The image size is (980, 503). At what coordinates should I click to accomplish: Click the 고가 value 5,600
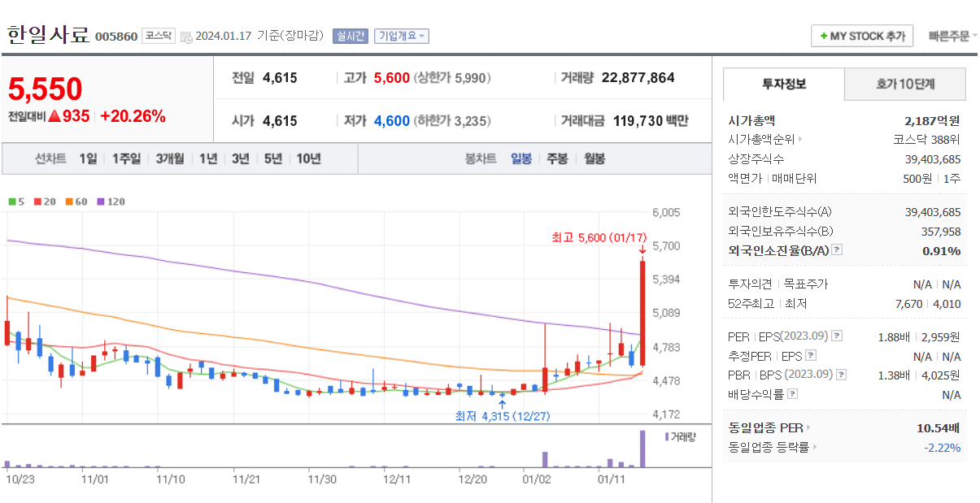[392, 78]
